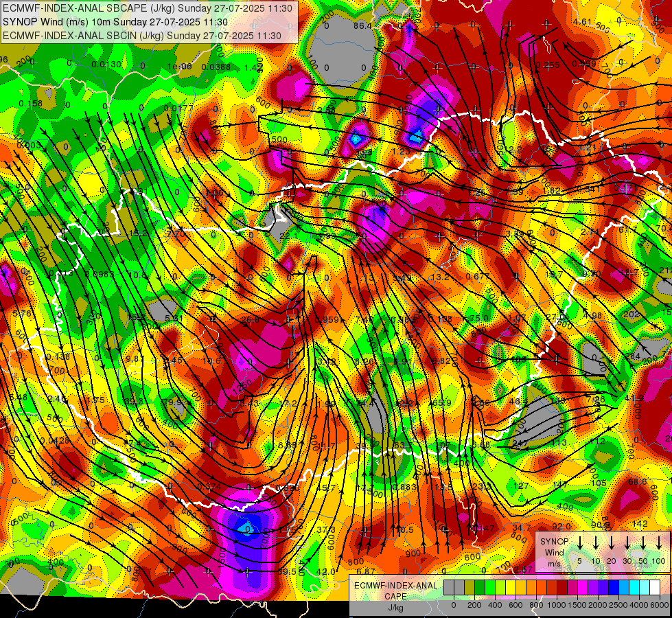Click the 0.341 value on the map
Viewport: 672px width, 618px height.
point(588,189)
